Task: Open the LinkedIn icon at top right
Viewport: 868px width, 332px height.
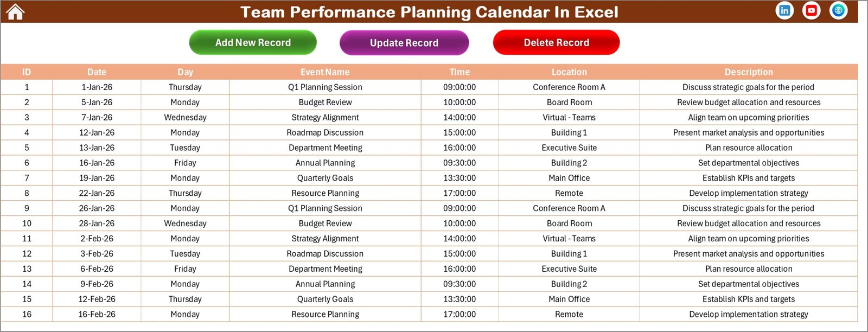Action: [x=784, y=10]
